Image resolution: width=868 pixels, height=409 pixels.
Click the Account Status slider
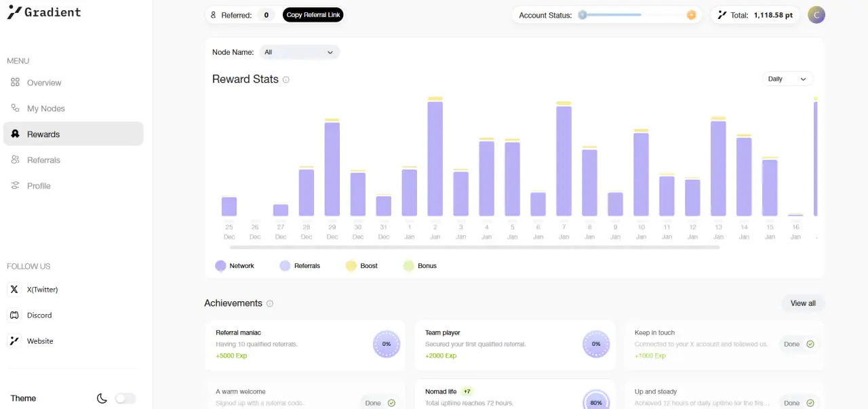(637, 15)
